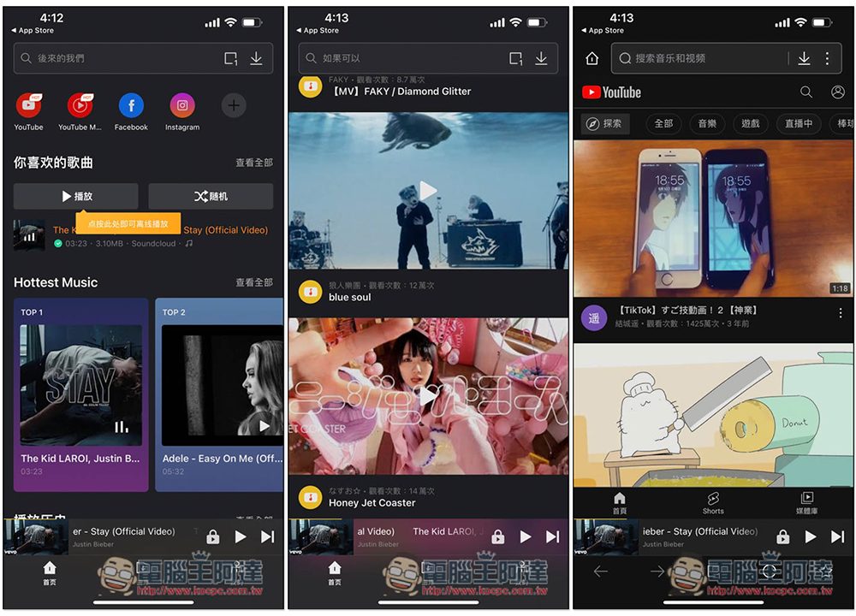This screenshot has width=856, height=616.
Task: Open 【MV】FAKY / Diamond Glitter title
Action: pos(401,92)
